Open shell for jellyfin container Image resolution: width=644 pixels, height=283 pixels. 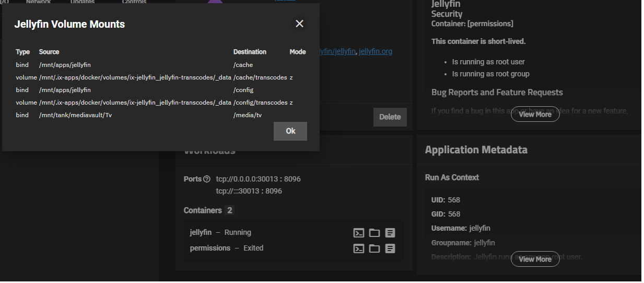click(x=359, y=233)
